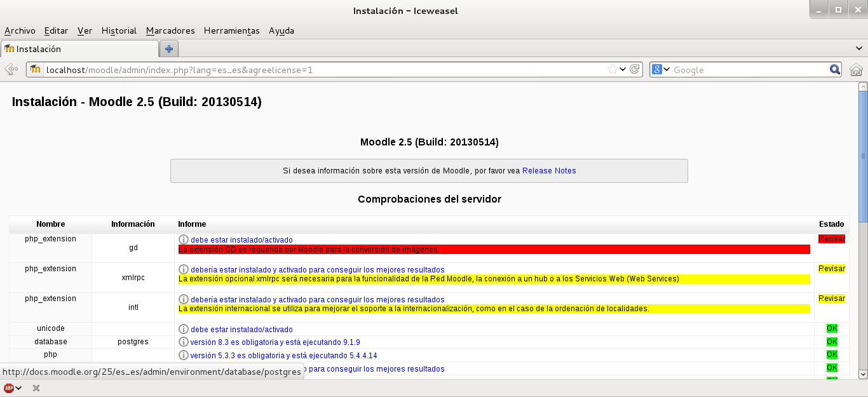868x397 pixels.
Task: Open the home page icon
Action: (856, 70)
